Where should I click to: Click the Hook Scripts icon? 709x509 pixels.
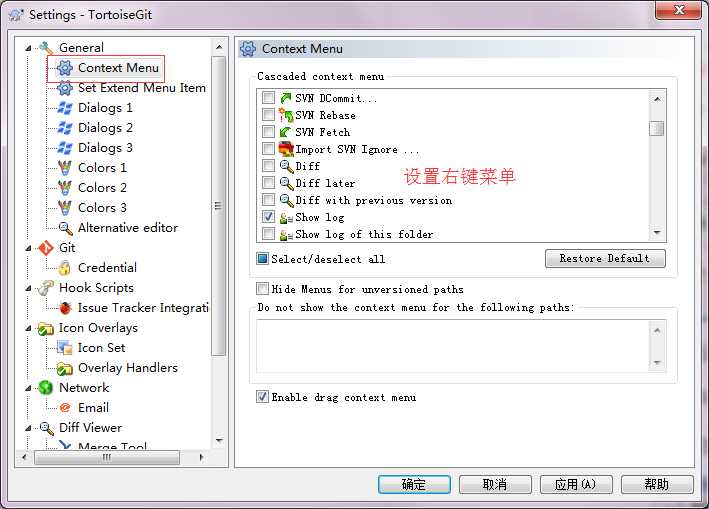pyautogui.click(x=46, y=287)
